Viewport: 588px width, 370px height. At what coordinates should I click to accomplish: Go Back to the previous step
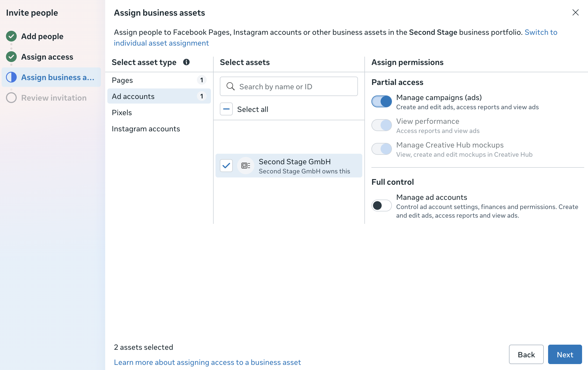526,354
